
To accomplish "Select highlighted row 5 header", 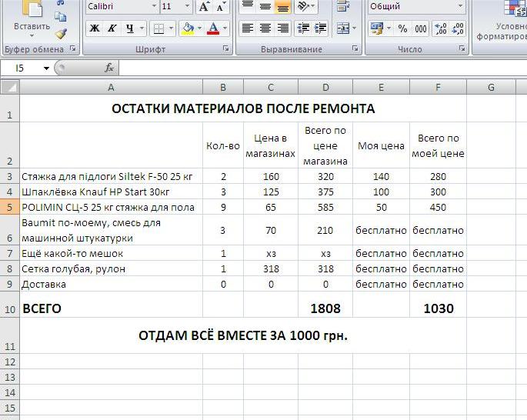I will 10,207.
